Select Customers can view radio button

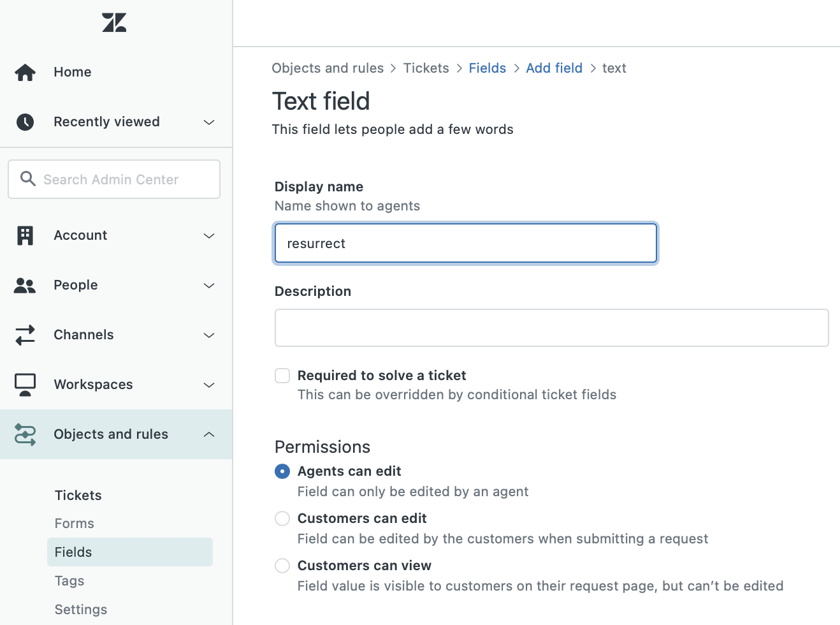pos(282,566)
